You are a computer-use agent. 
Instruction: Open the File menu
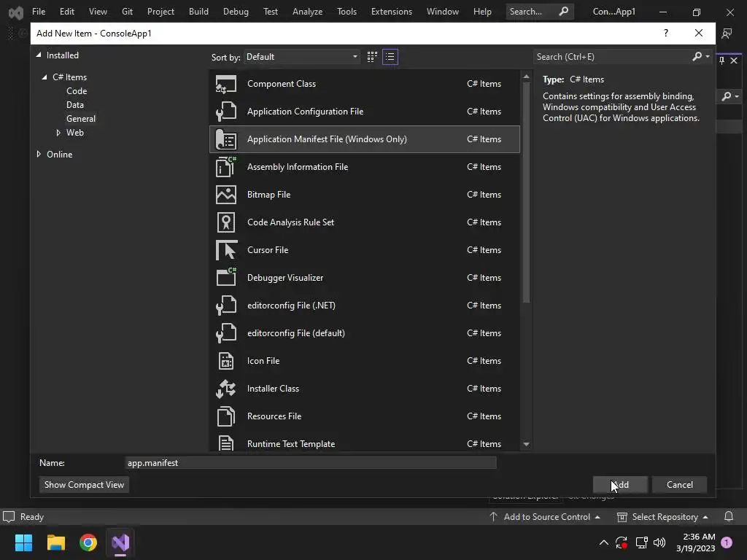coord(39,12)
